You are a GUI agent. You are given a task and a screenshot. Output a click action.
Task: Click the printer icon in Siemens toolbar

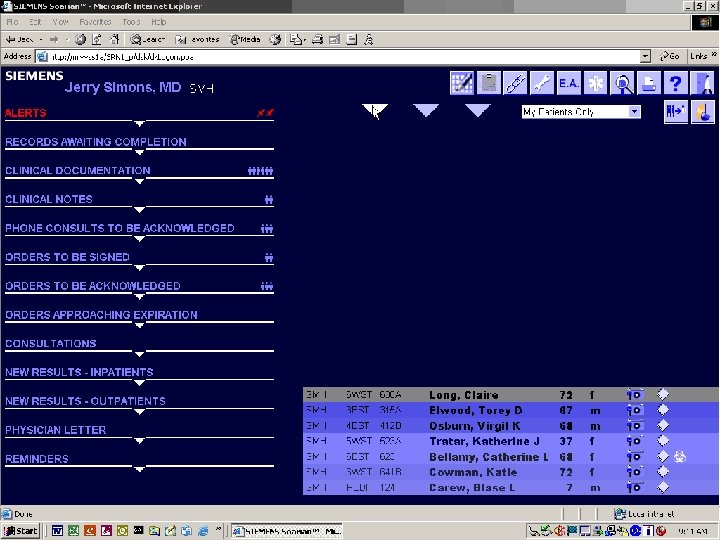click(x=649, y=83)
